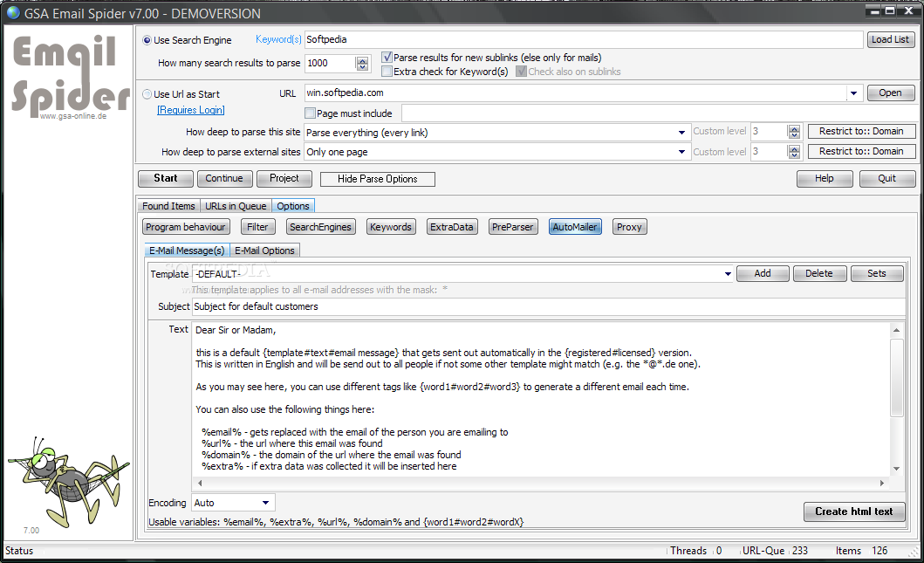
Task: Click Load List button
Action: point(891,39)
